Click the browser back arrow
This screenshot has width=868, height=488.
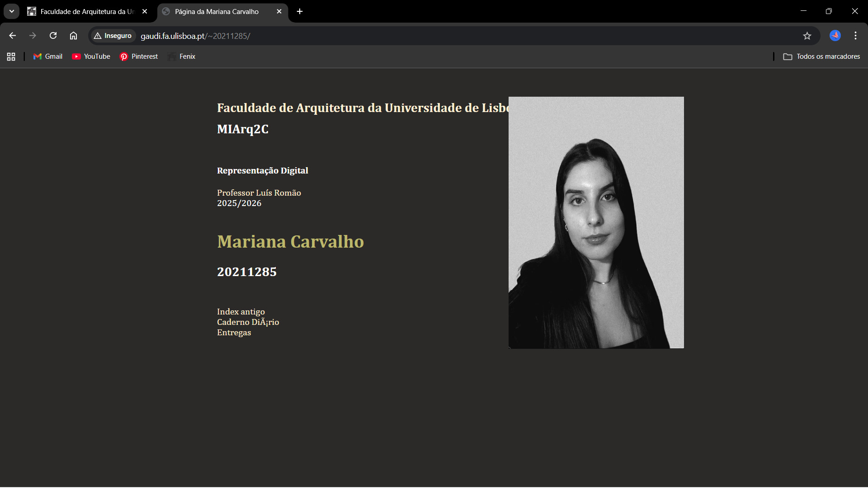[x=12, y=36]
